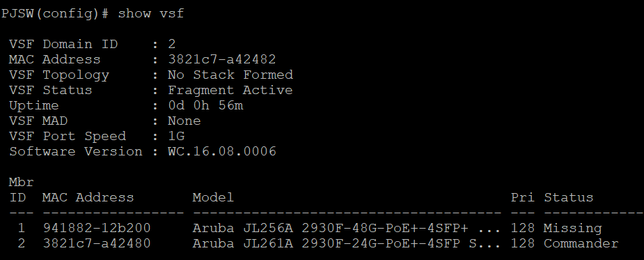Select the VSF Domain ID value 2
Screen dimensions: 644x260
(172, 44)
